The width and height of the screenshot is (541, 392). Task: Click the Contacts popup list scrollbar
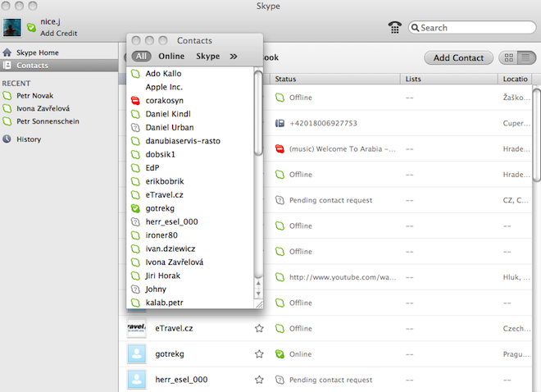click(259, 164)
